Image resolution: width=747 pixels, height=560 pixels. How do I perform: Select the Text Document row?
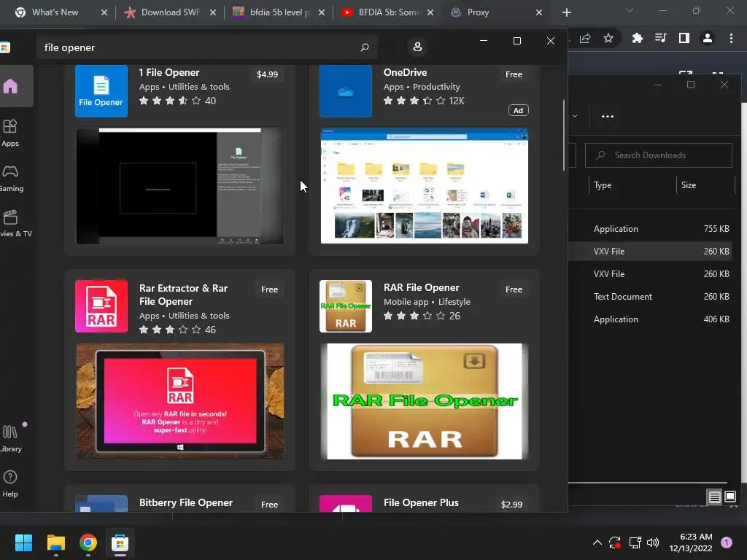[650, 297]
